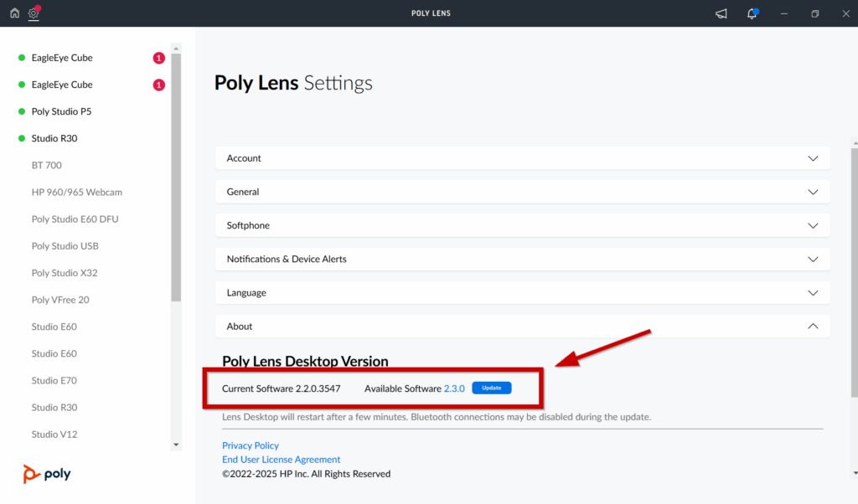
Task: Click the red alert badge on second EagleEye Cube
Action: point(158,85)
